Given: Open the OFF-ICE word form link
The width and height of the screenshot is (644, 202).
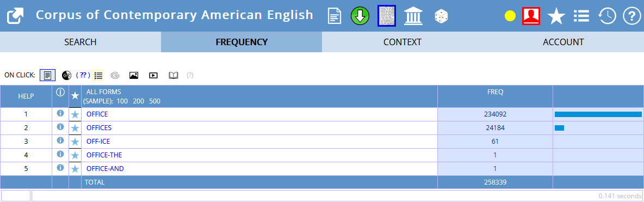Looking at the screenshot, I should [98, 142].
